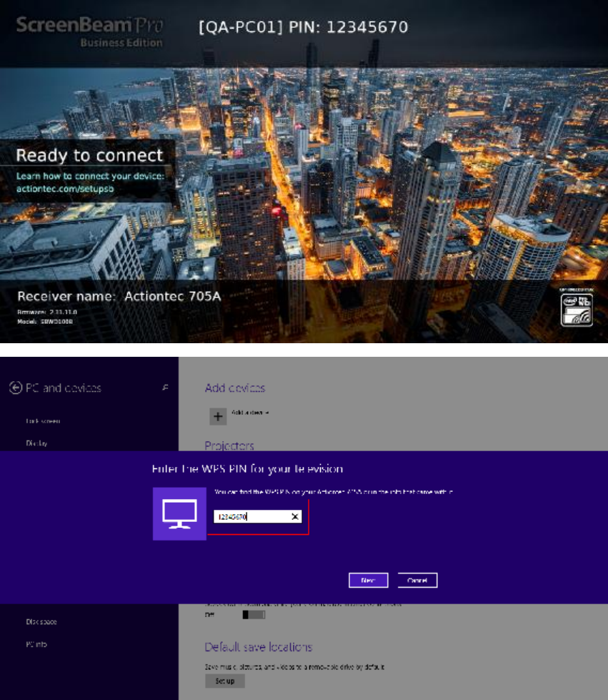The width and height of the screenshot is (608, 700).
Task: Click the PC and devices title
Action: click(64, 388)
